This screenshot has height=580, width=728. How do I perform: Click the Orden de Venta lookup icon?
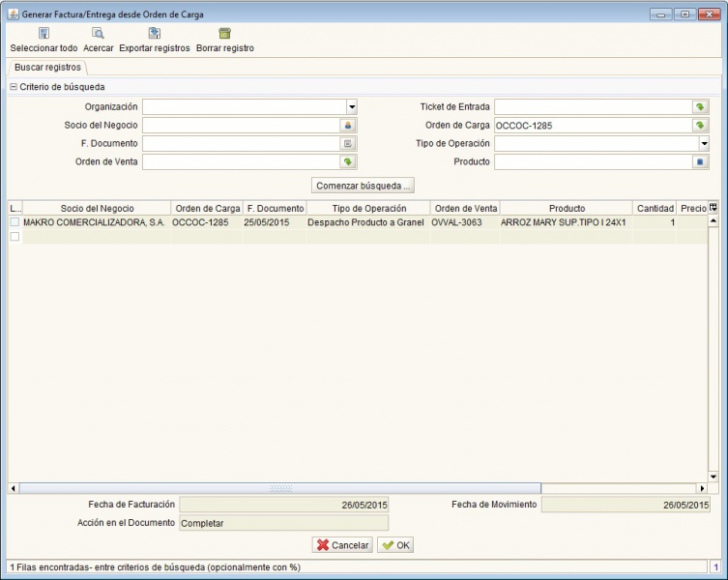tap(348, 162)
